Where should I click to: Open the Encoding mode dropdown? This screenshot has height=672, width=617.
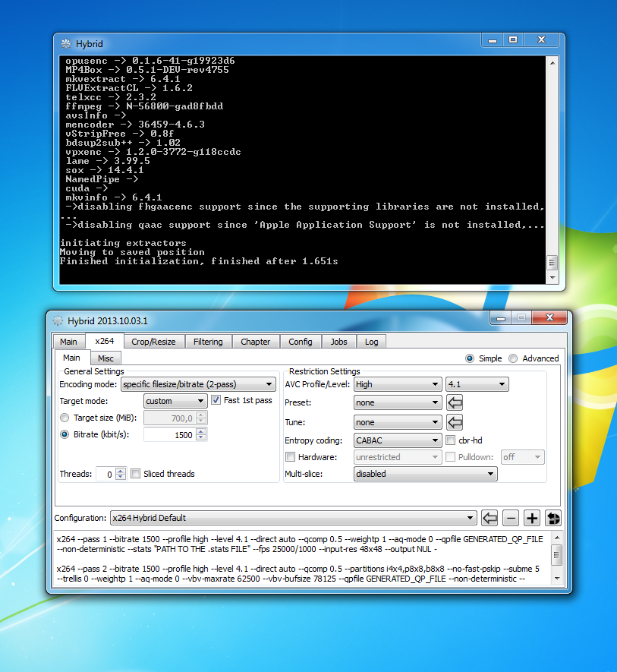197,384
